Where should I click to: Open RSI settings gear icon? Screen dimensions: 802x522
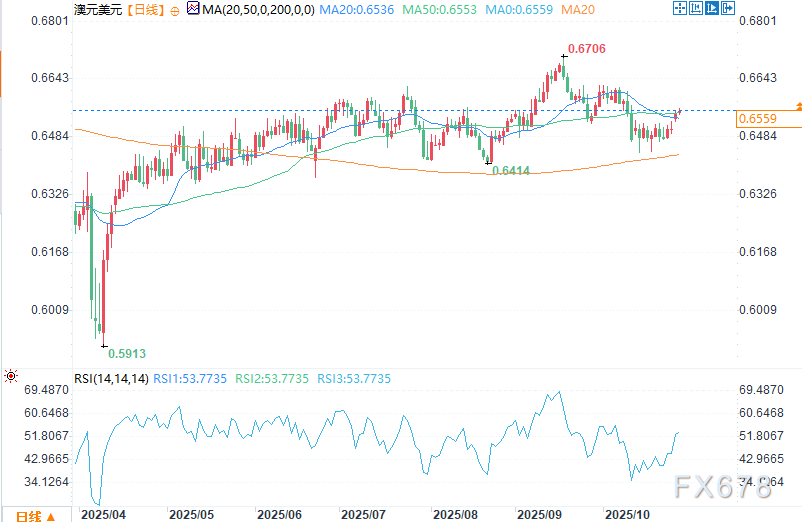coord(10,377)
